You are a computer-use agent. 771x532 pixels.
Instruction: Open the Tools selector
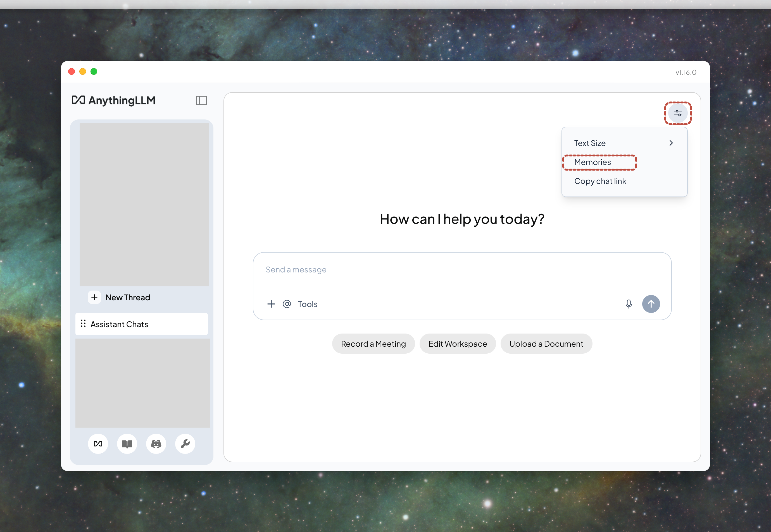308,304
